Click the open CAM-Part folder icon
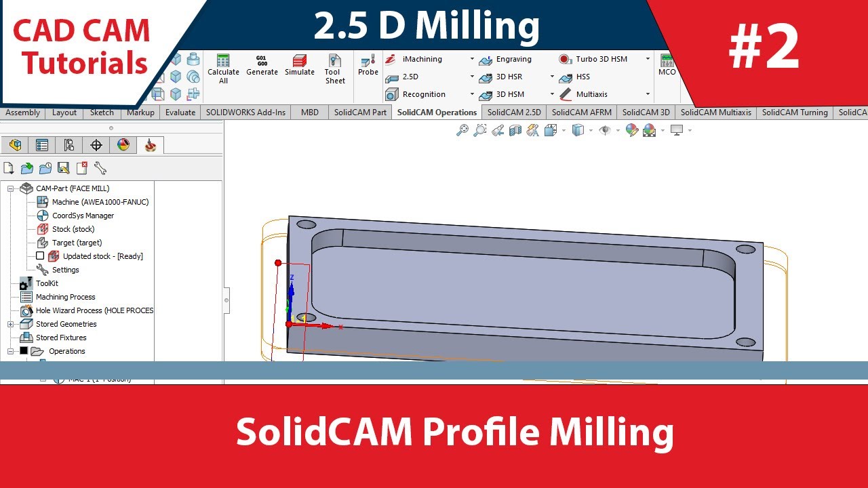Image resolution: width=868 pixels, height=488 pixels. tap(27, 168)
